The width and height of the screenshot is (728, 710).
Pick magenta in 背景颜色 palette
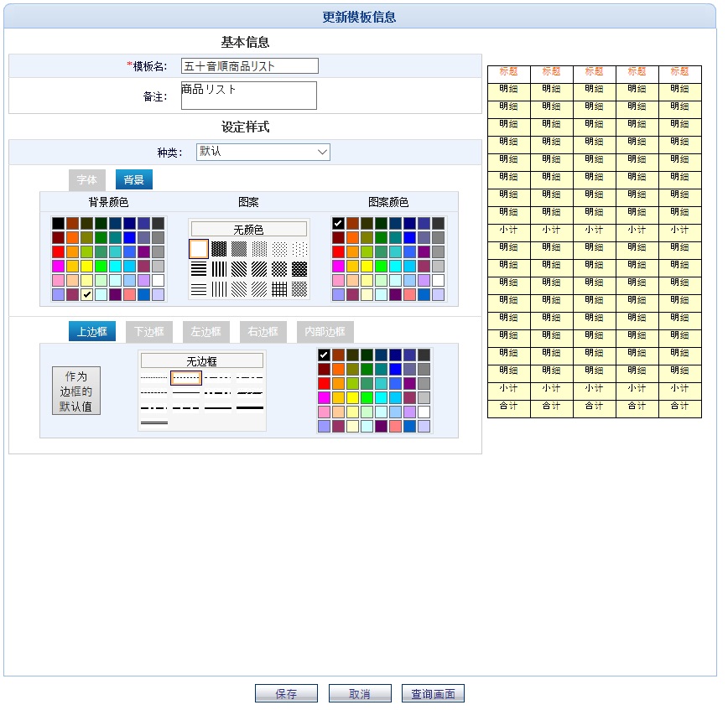58,266
